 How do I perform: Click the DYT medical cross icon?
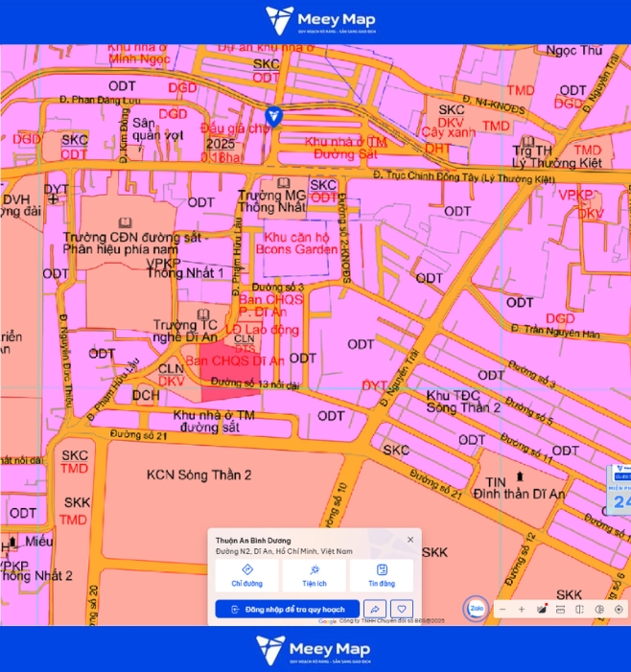coord(53,198)
